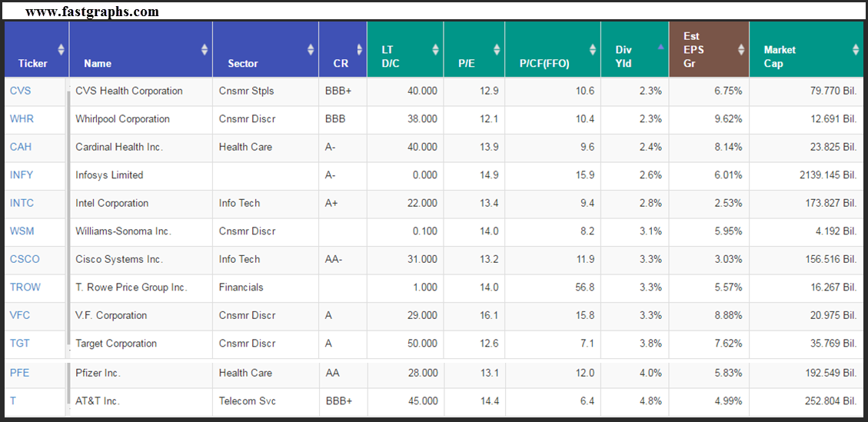Click the Sector header label
The width and height of the screenshot is (868, 422).
(x=243, y=64)
